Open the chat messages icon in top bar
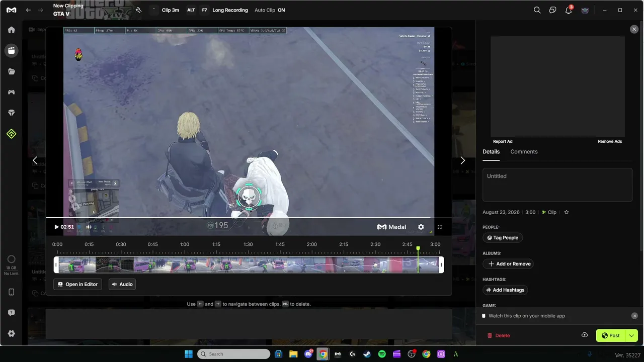644x362 pixels. 552,10
